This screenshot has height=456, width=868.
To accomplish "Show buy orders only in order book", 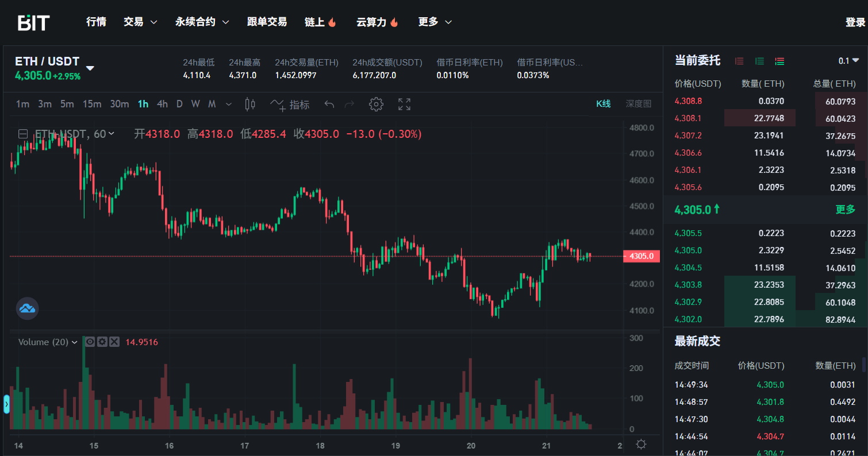I will [x=759, y=61].
